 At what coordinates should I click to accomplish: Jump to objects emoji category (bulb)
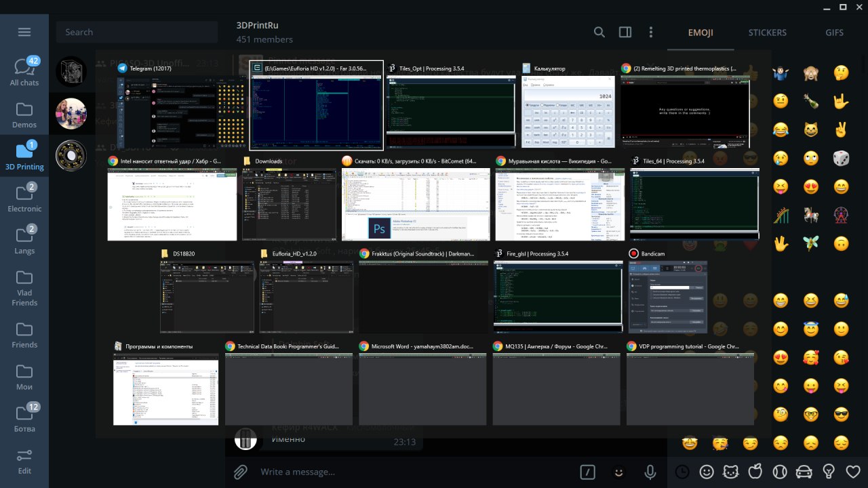point(829,472)
